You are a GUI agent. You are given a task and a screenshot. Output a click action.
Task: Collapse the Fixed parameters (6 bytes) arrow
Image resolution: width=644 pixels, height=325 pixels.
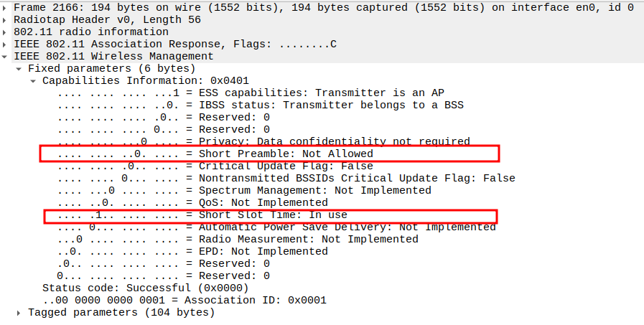(19, 68)
